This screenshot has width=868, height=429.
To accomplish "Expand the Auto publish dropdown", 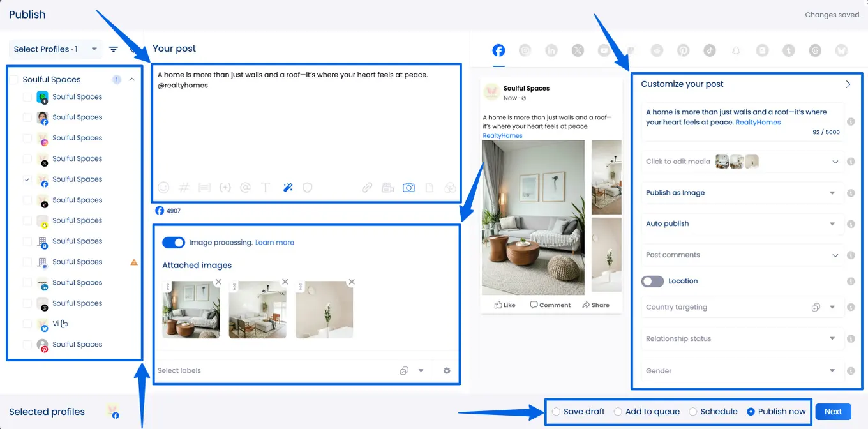I will coord(740,224).
